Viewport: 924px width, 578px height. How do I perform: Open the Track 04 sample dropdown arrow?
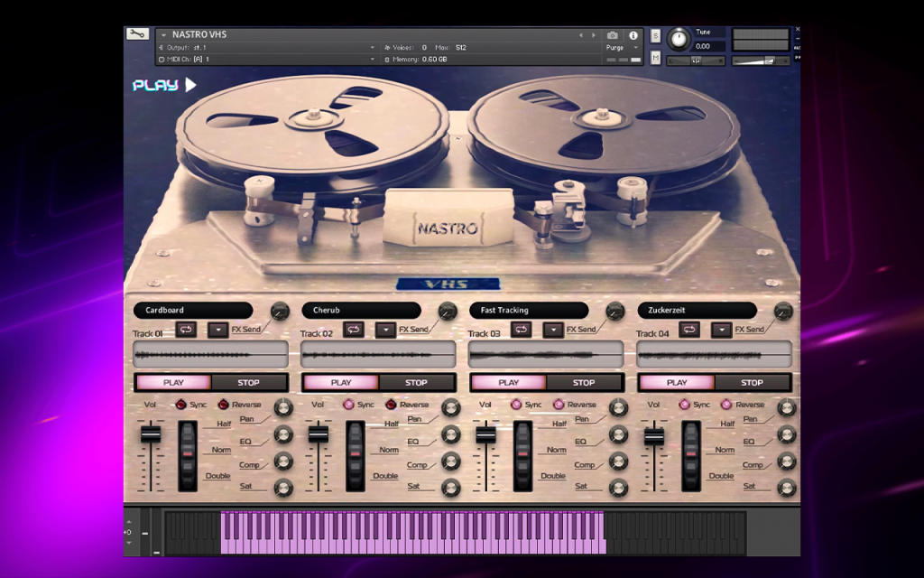coord(721,330)
